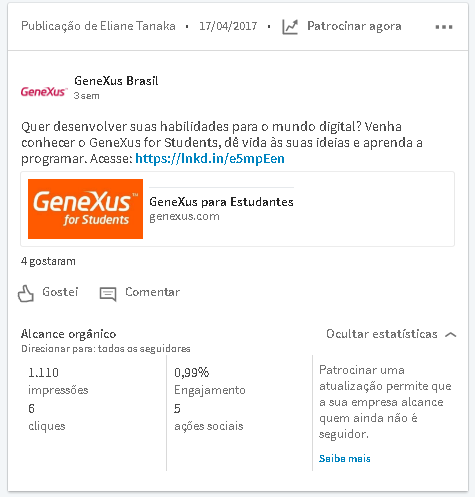
Task: Click the Comentar button label
Action: pyautogui.click(x=152, y=292)
